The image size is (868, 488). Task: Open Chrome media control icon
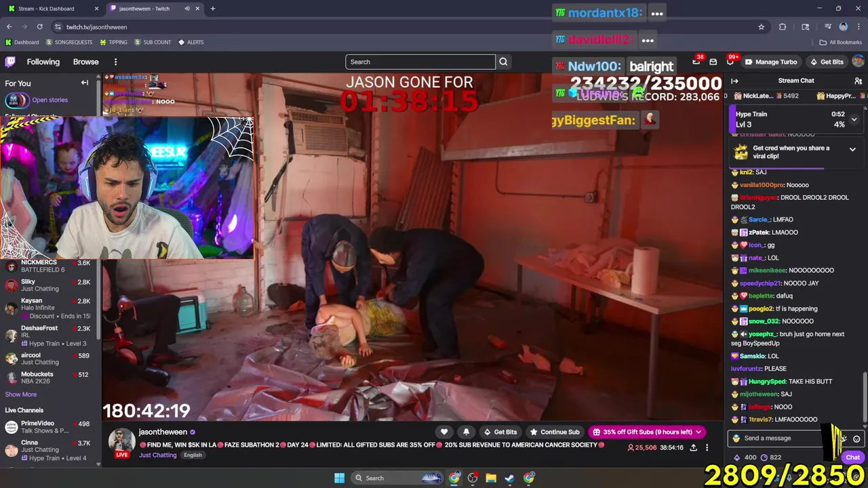click(827, 27)
